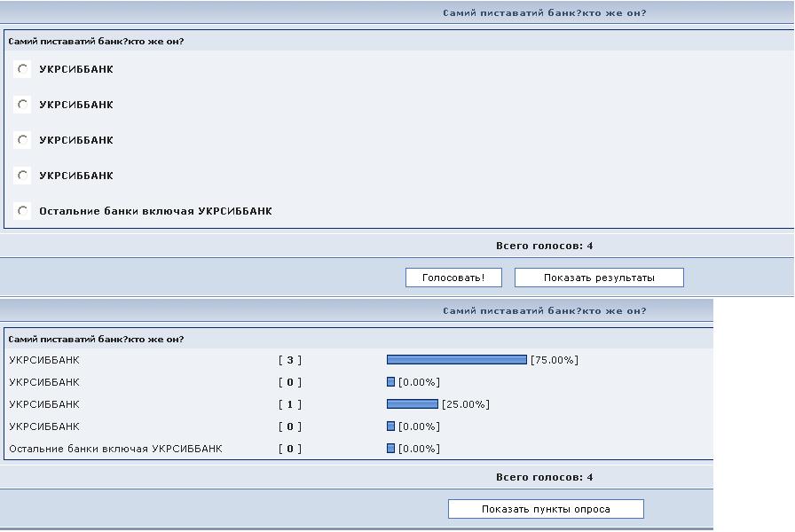Screen dimensions: 795x532
Task: Click the progress bar showing 25.00%
Action: pos(413,403)
